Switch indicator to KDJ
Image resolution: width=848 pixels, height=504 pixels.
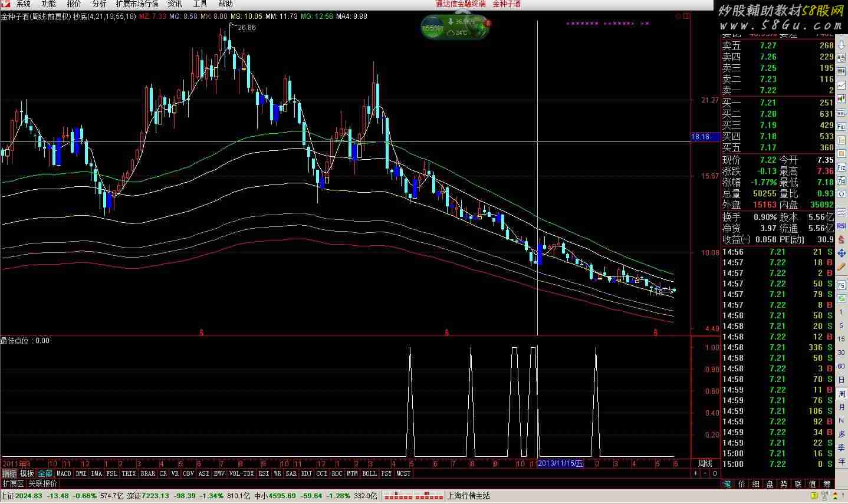tap(306, 473)
